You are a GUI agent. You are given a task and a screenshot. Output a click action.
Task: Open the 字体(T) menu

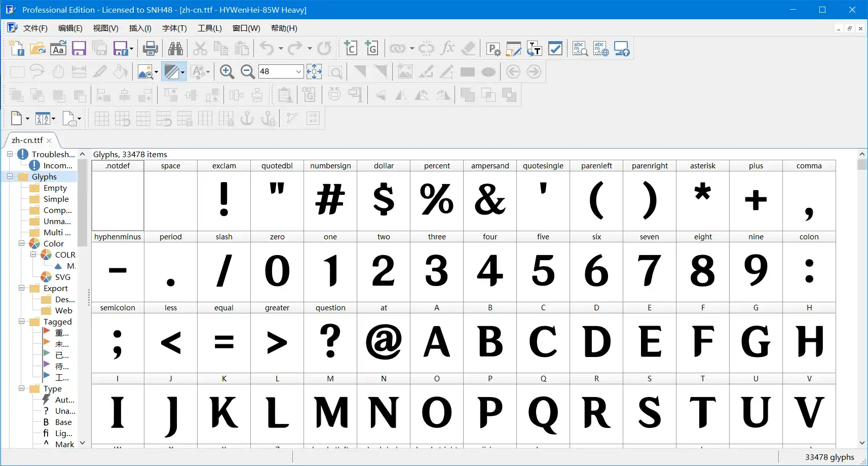pos(174,28)
